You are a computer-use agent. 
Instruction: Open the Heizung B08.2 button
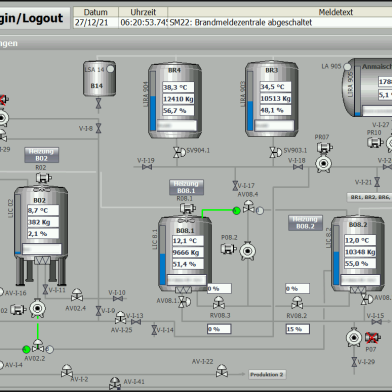pos(305,223)
